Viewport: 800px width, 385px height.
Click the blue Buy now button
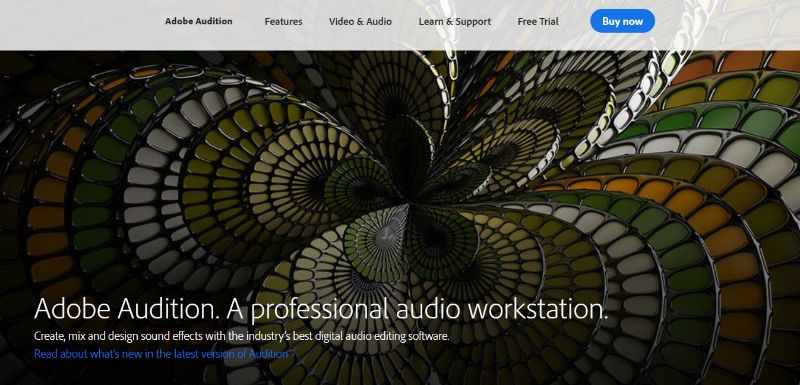(x=622, y=21)
